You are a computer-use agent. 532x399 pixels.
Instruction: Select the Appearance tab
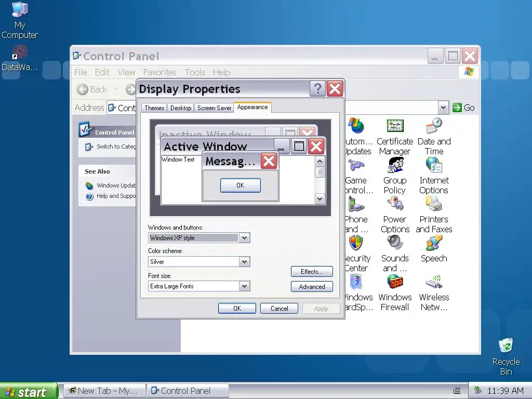[252, 107]
